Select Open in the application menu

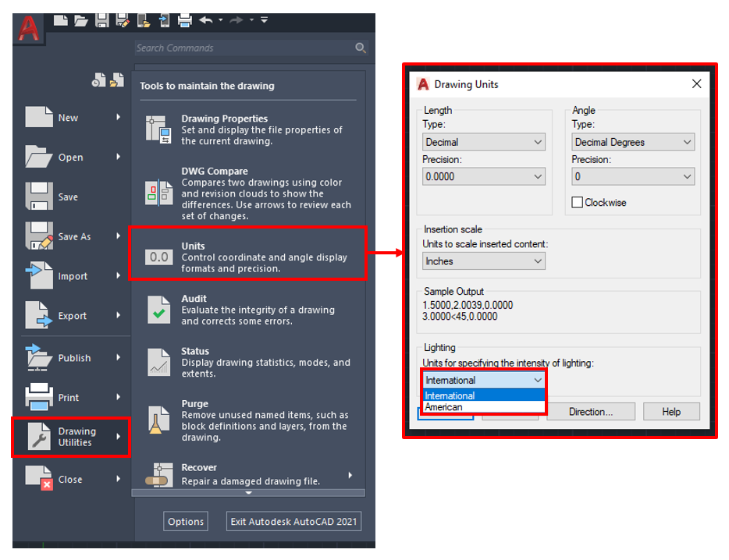coord(73,157)
